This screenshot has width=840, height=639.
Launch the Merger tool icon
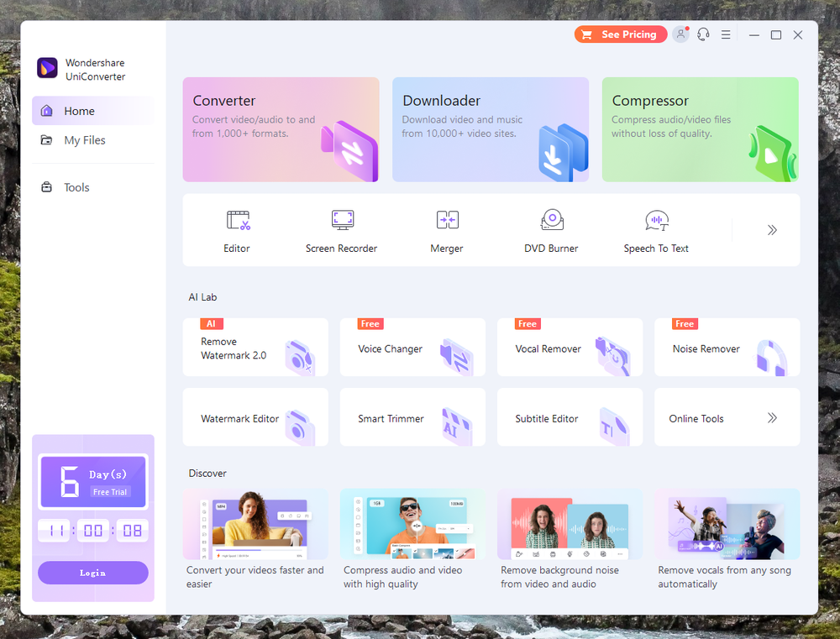point(448,220)
